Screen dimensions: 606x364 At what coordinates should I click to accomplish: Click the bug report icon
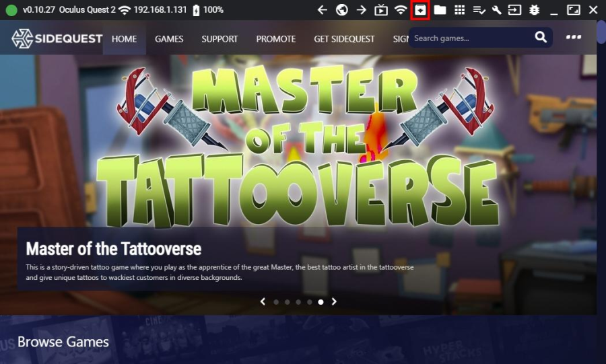(x=535, y=10)
